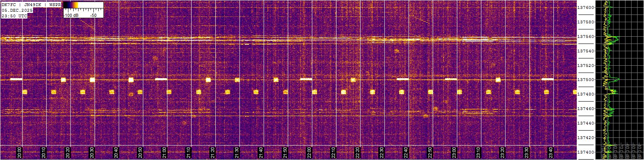Click the 137440 frequency label
The image size is (644, 160).
pos(586,123)
